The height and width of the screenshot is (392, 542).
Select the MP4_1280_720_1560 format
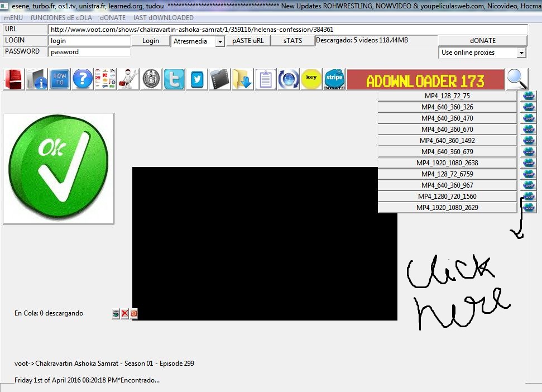coord(447,196)
